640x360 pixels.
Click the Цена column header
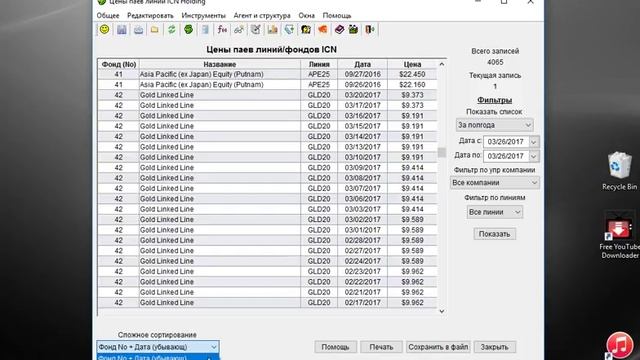click(412, 64)
